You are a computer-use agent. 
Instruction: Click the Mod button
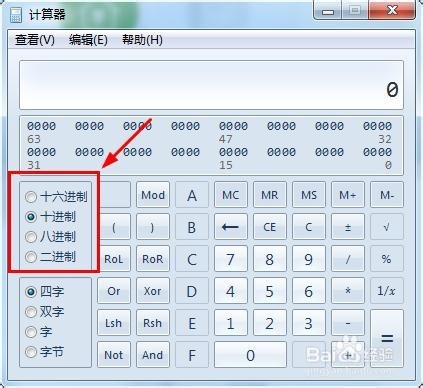[153, 195]
